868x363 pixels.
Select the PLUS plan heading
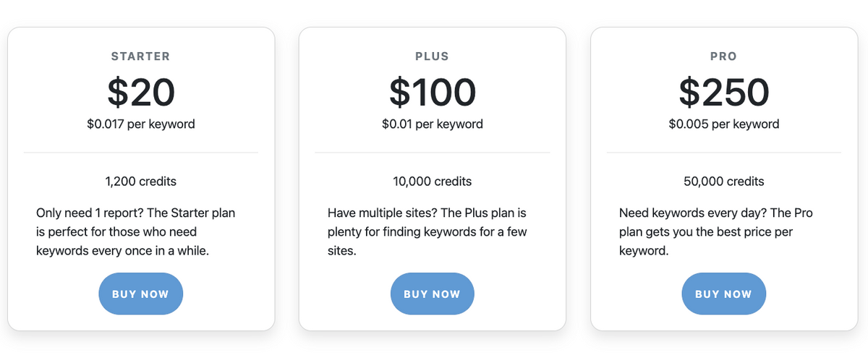pos(432,56)
